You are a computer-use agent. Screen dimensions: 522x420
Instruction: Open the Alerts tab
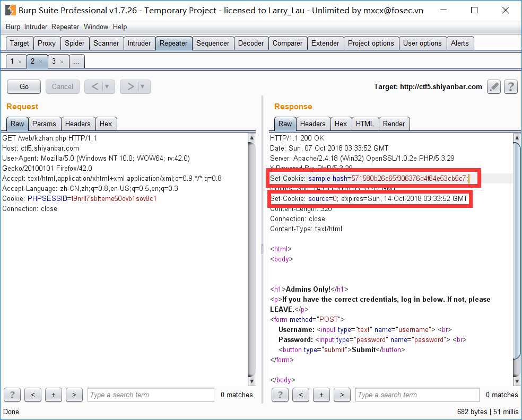click(460, 43)
